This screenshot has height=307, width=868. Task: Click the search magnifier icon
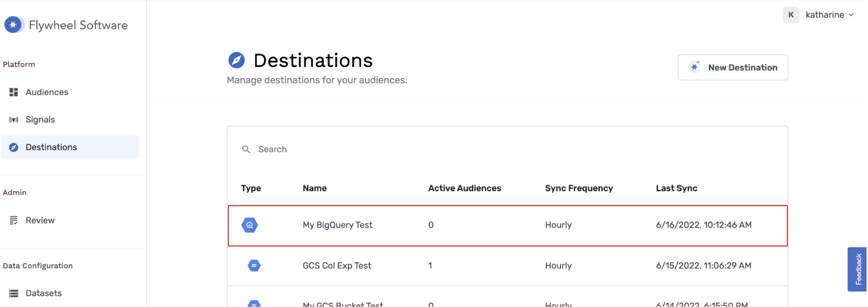pyautogui.click(x=246, y=149)
